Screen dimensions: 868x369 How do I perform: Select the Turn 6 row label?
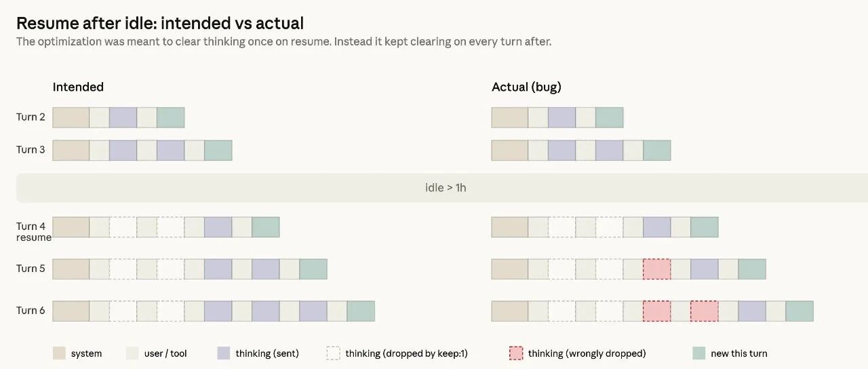31,311
